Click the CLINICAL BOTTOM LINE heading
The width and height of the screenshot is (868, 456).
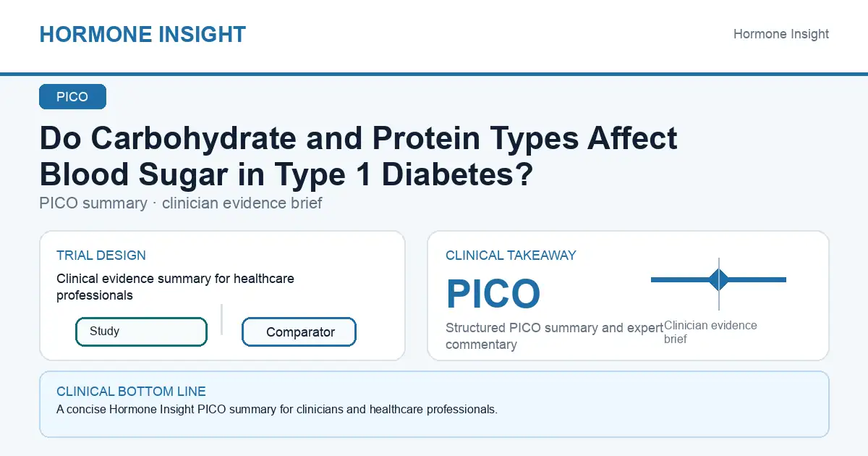click(x=131, y=392)
